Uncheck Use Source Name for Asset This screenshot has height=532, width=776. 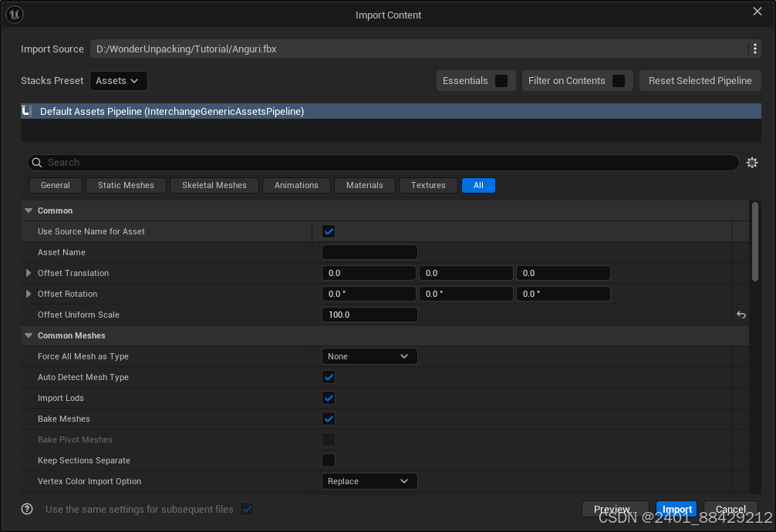pos(329,231)
